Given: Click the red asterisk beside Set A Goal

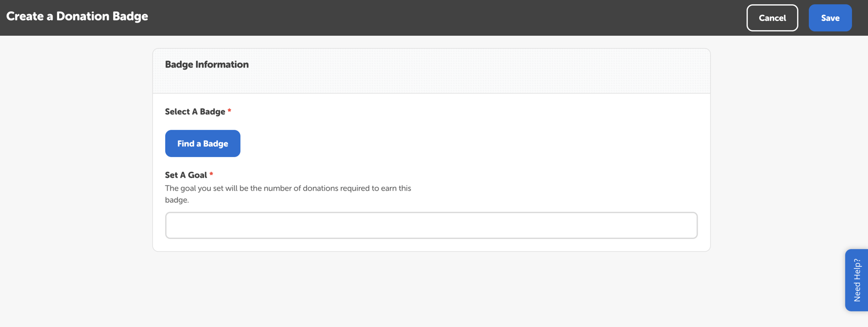Looking at the screenshot, I should coord(211,174).
